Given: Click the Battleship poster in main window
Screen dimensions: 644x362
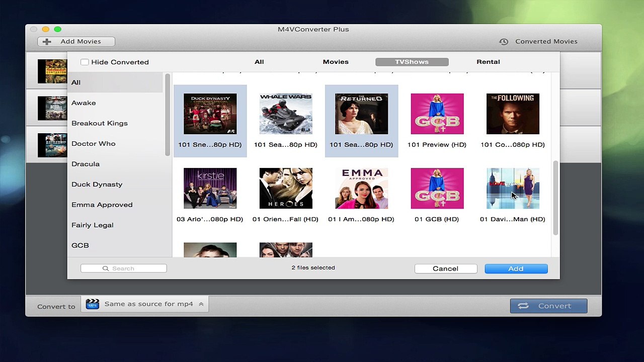Looking at the screenshot, I should click(52, 145).
